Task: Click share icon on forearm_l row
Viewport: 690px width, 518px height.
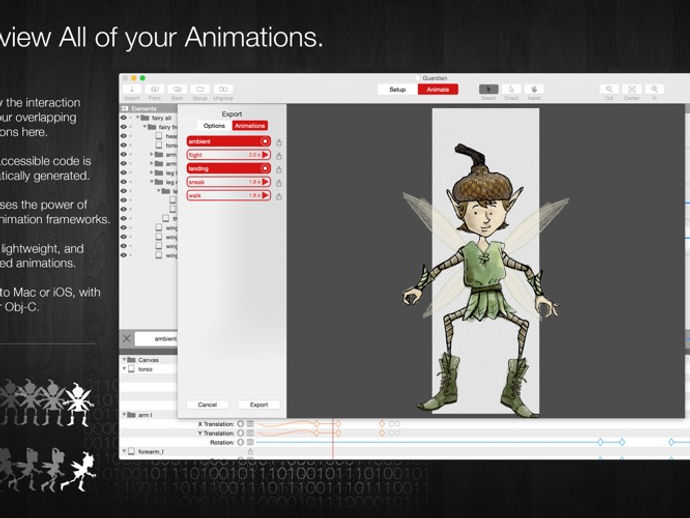Action: coord(250,452)
